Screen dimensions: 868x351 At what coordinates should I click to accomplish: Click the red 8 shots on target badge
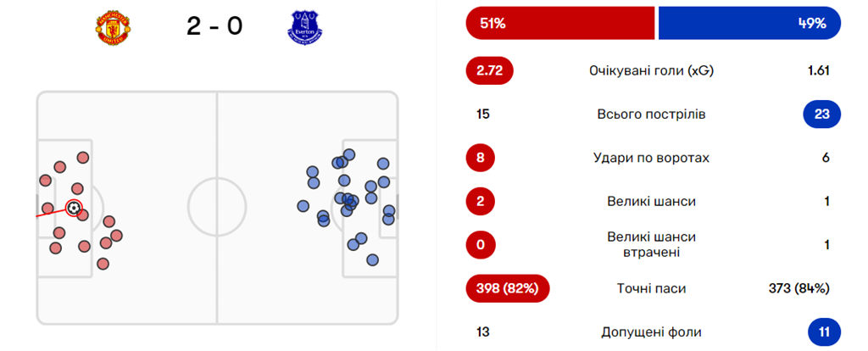pos(482,158)
